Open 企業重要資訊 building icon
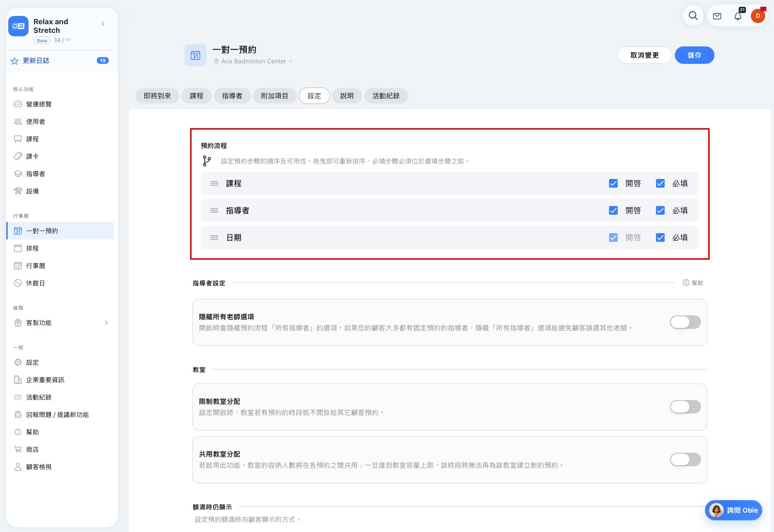The height and width of the screenshot is (532, 774). (x=18, y=380)
